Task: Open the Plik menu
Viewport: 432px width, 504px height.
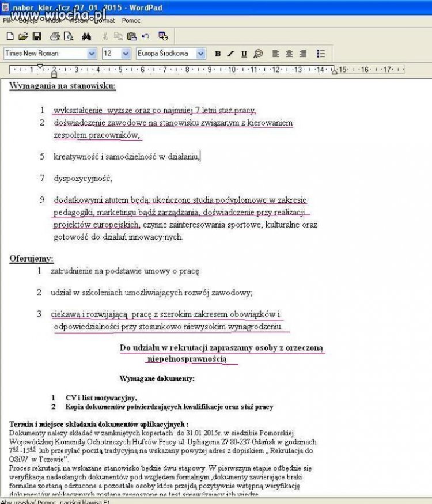Action: 7,21
